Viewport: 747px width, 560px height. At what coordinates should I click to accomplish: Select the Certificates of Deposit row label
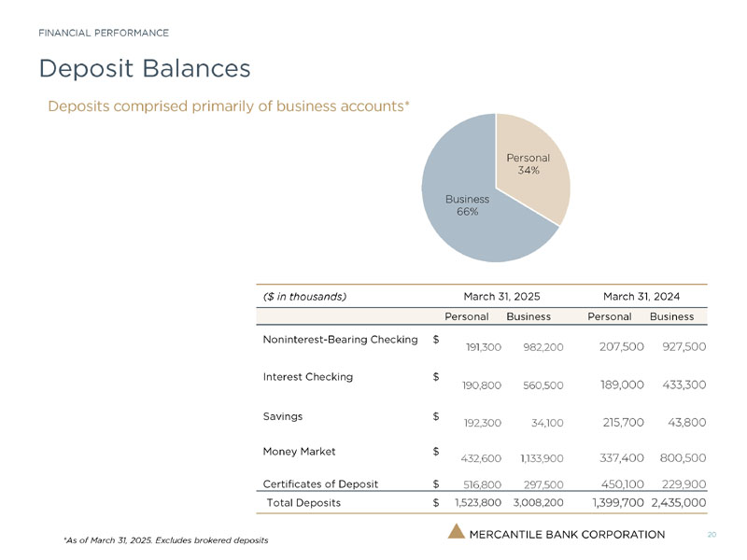click(x=320, y=483)
